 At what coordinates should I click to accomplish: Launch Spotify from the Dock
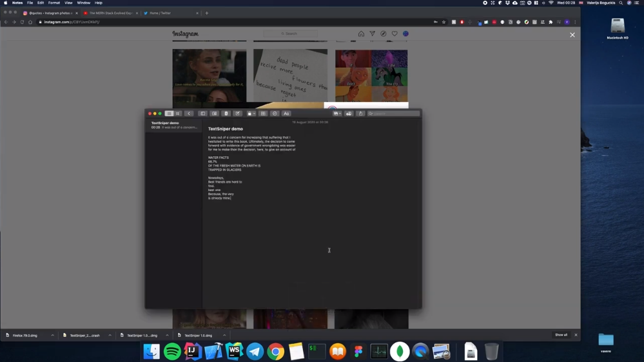pos(172,351)
